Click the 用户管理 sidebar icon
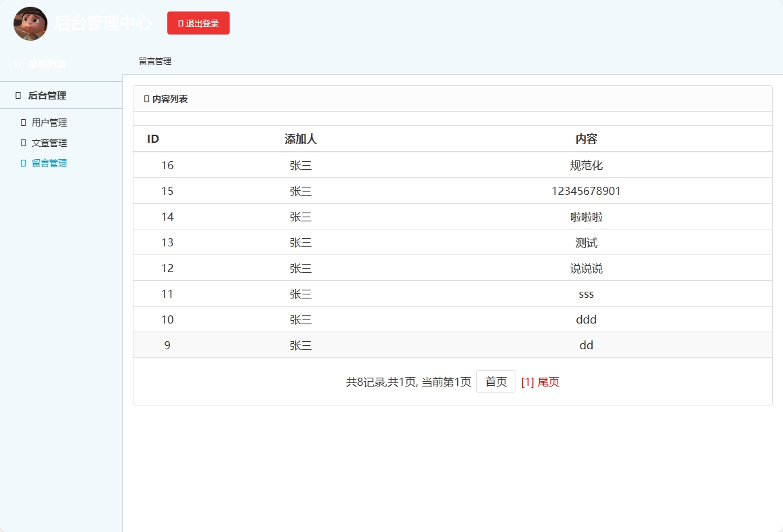This screenshot has height=532, width=783. 23,123
